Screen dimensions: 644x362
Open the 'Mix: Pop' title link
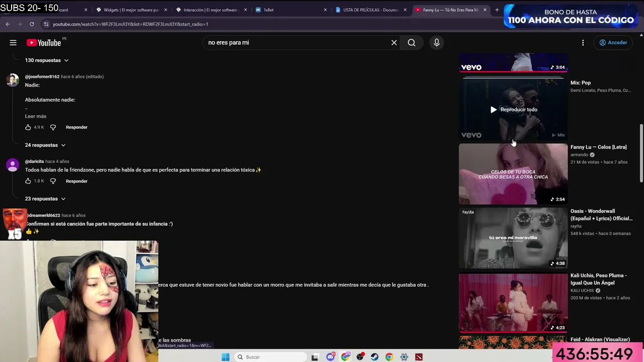point(581,83)
